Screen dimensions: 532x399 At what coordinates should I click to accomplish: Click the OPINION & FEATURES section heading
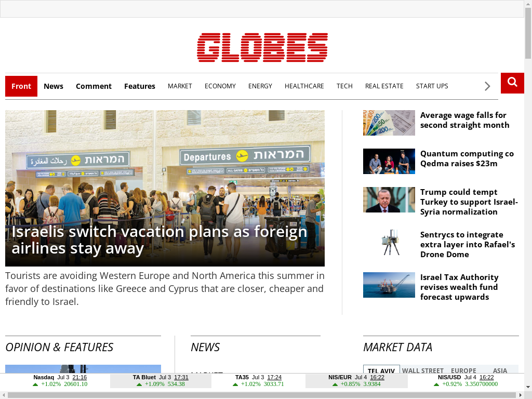[59, 347]
